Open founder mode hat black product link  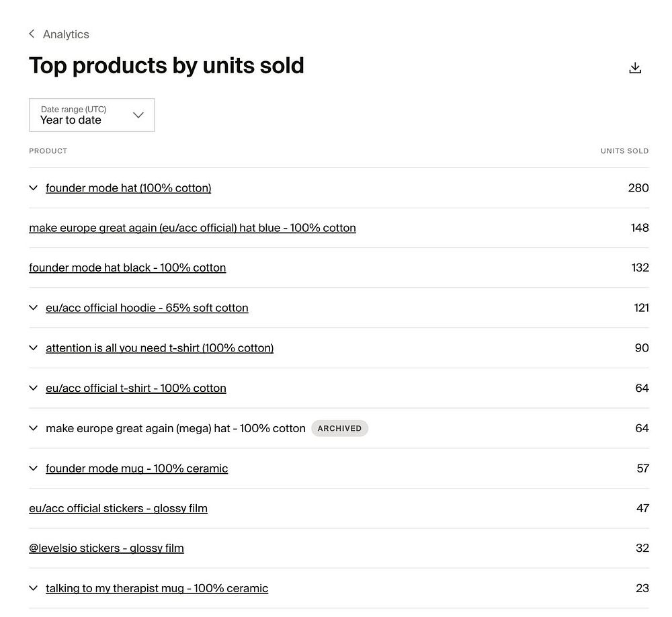[x=127, y=268]
